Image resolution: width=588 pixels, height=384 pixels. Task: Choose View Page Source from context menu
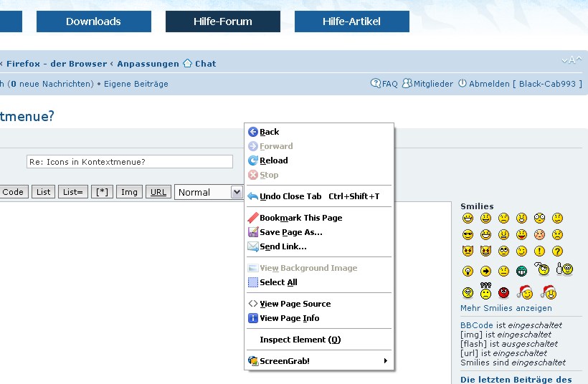(295, 304)
